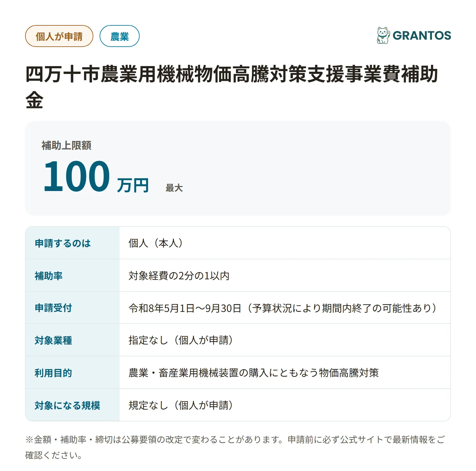Click the ※金額・補助率・締切 disclaimer note

click(x=235, y=447)
